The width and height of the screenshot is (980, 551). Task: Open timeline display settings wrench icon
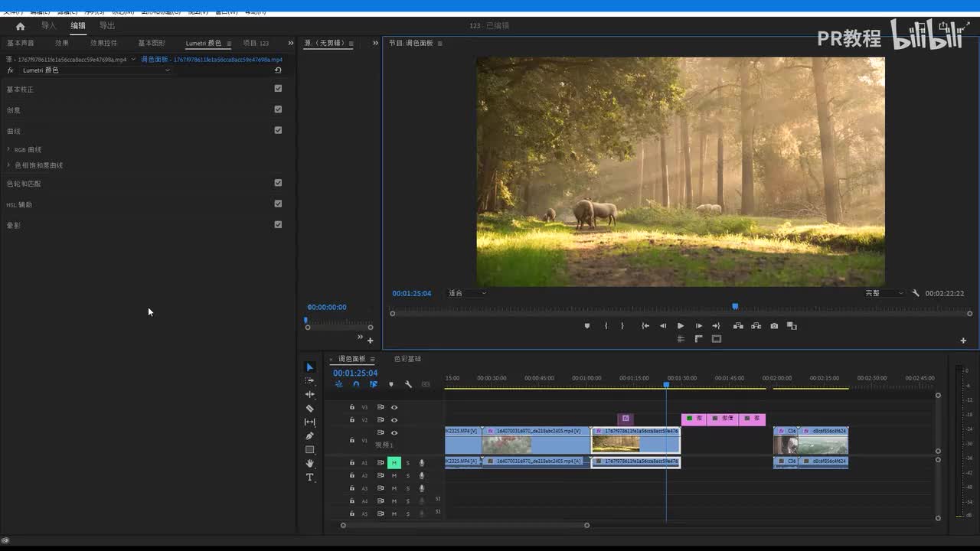pos(408,384)
